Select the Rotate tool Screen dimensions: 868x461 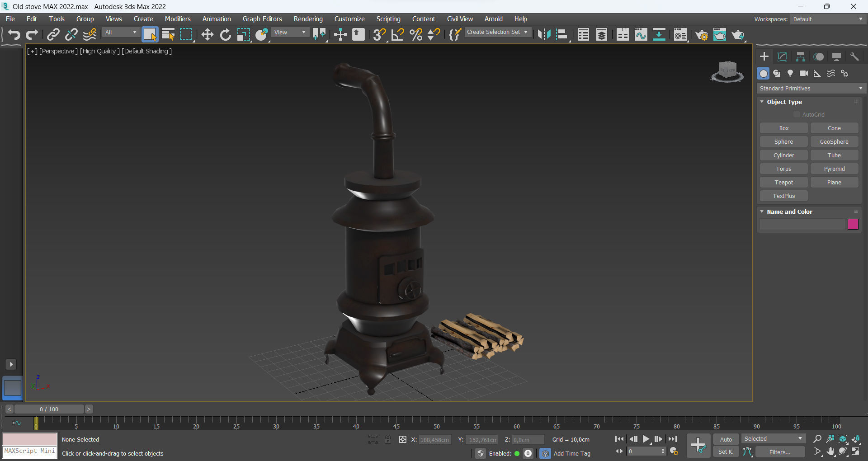pos(225,35)
